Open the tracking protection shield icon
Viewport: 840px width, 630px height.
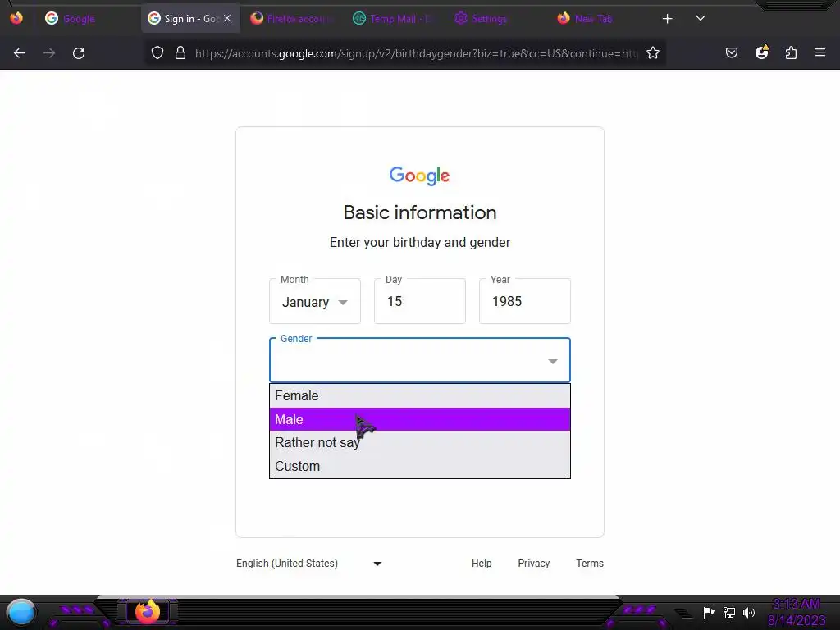point(157,53)
